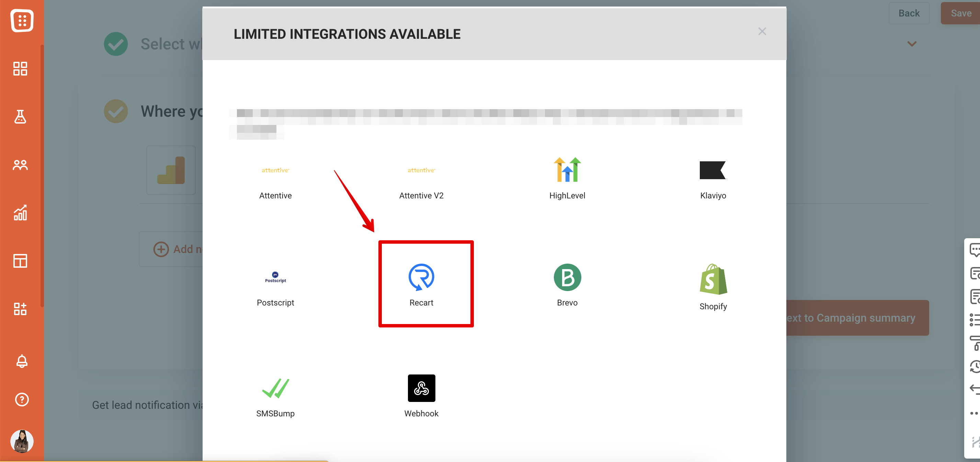The image size is (980, 462).
Task: Collapse the section with the chevron arrow
Action: (912, 44)
